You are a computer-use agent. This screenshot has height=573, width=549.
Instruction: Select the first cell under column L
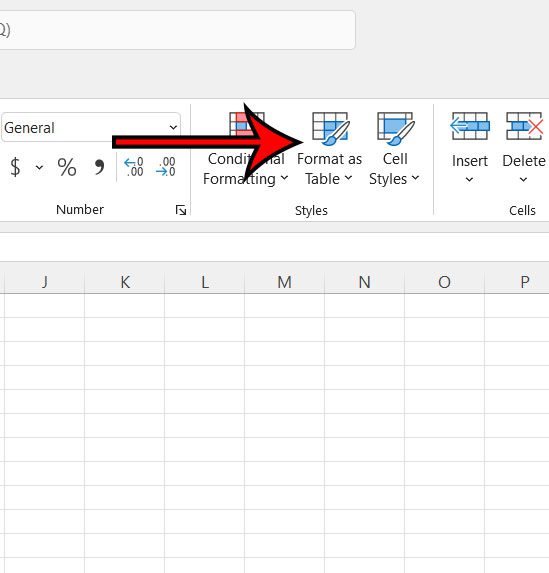click(205, 306)
